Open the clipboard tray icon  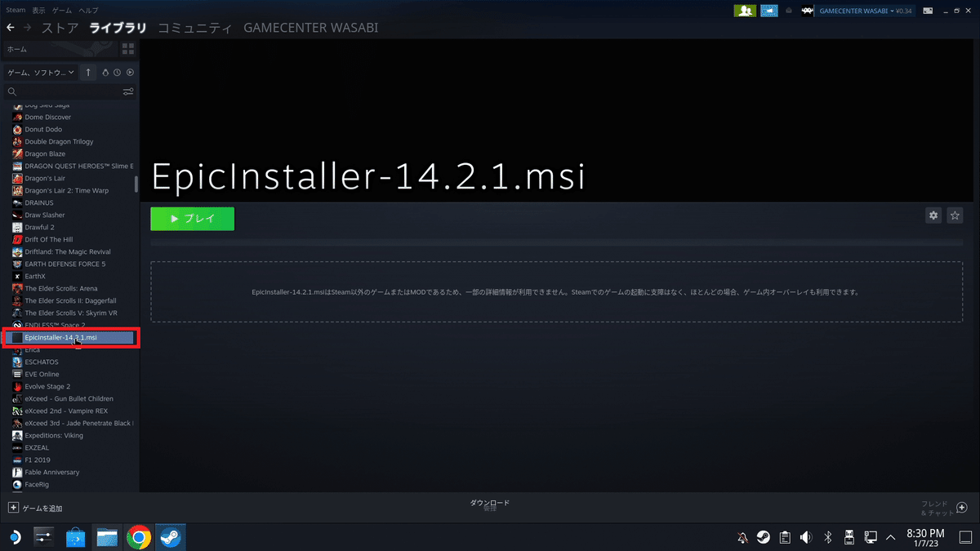(785, 537)
